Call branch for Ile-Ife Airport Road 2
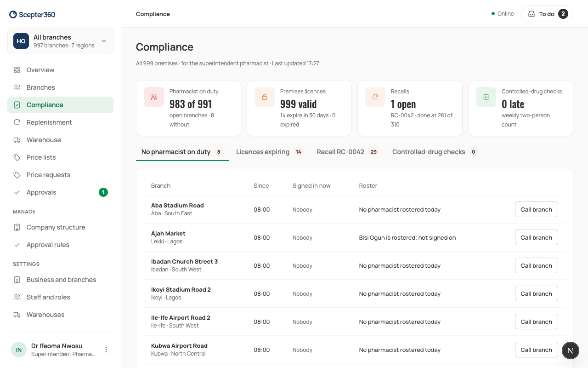 pos(536,322)
